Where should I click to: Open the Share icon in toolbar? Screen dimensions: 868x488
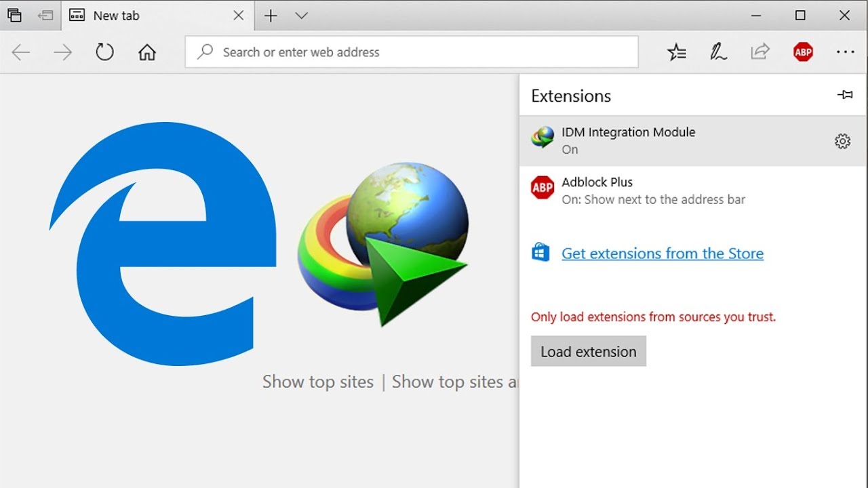[760, 52]
